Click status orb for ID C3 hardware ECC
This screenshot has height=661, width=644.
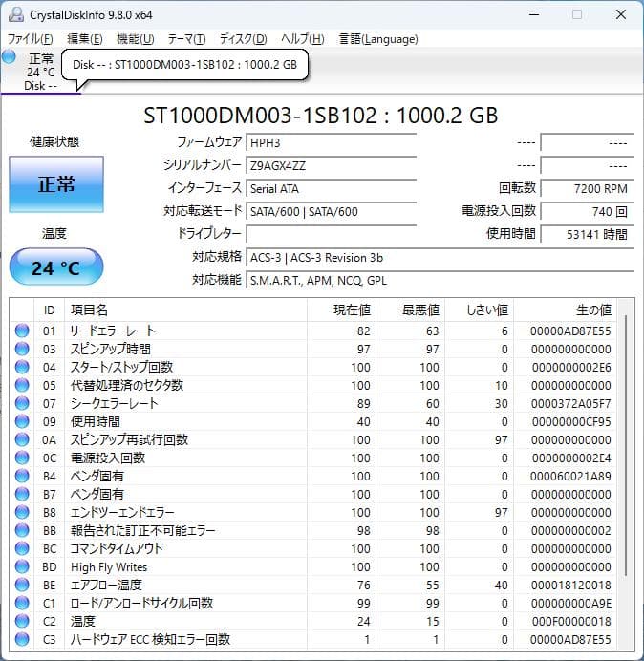[22, 639]
